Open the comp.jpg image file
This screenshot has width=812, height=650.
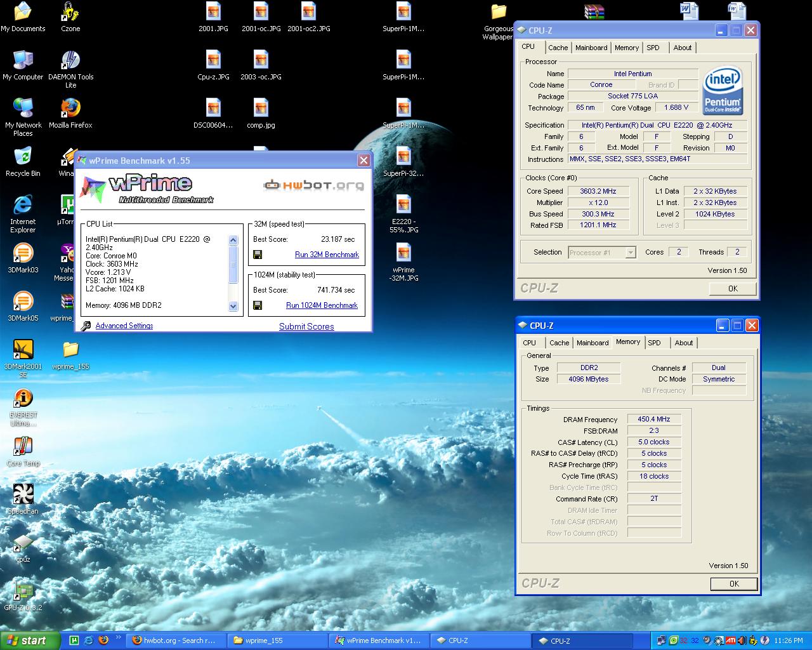261,113
